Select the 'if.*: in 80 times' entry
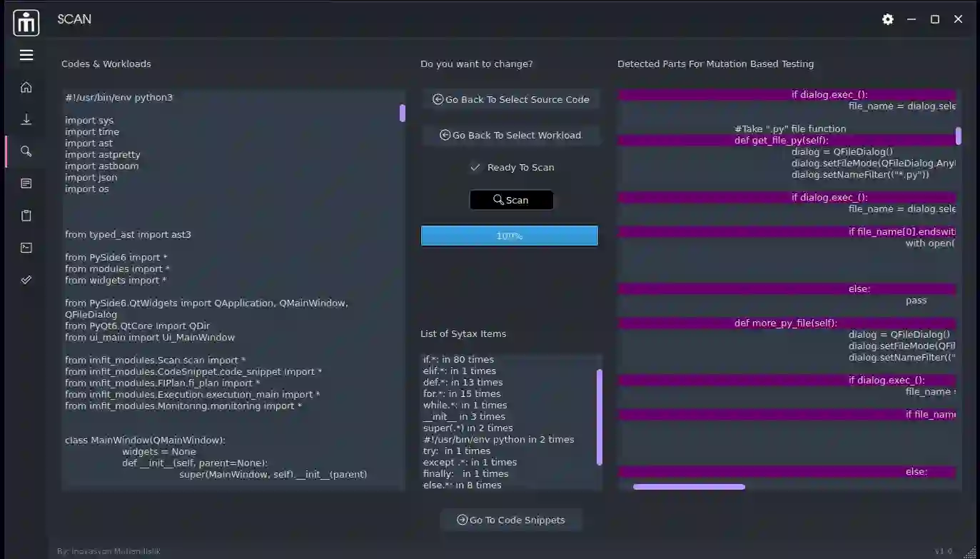980x559 pixels. pyautogui.click(x=458, y=359)
